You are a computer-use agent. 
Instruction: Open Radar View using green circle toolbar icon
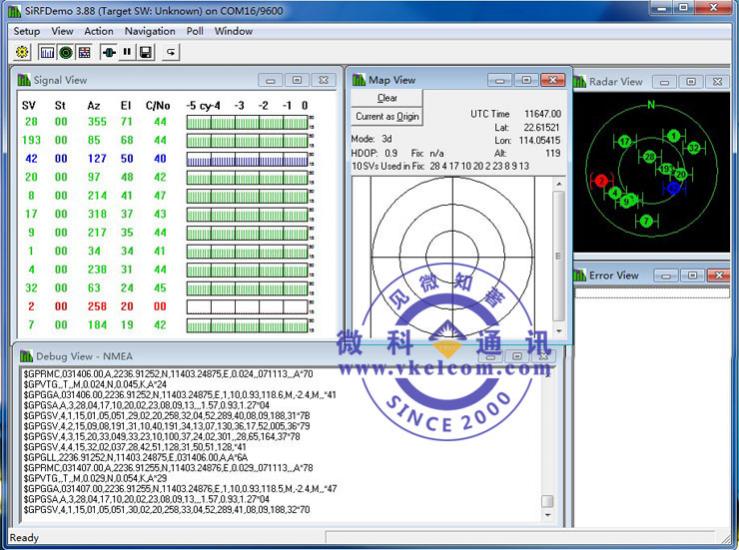[65, 52]
